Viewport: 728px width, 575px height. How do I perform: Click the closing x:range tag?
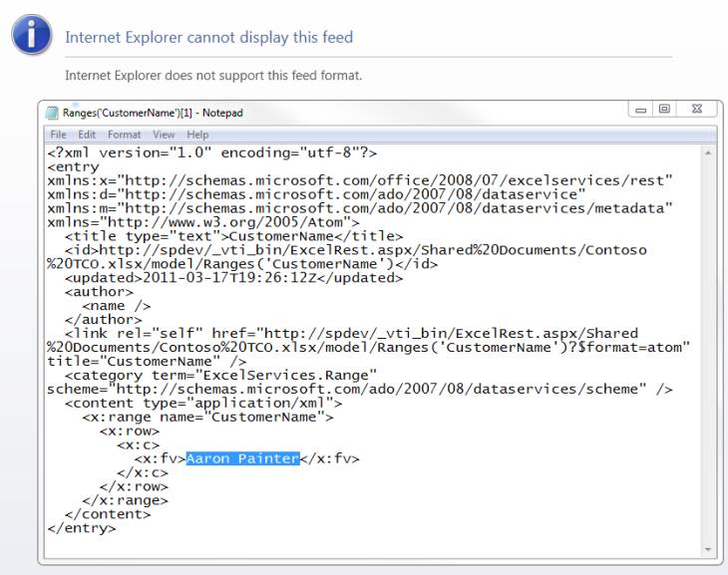[126, 500]
